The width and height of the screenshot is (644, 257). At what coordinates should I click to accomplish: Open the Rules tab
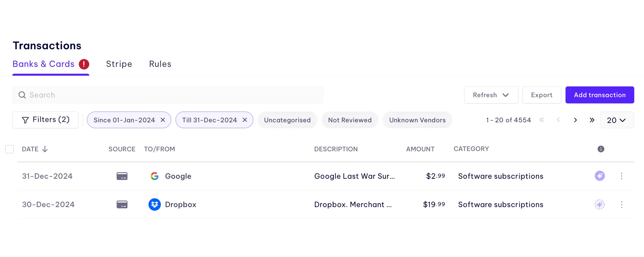[160, 64]
